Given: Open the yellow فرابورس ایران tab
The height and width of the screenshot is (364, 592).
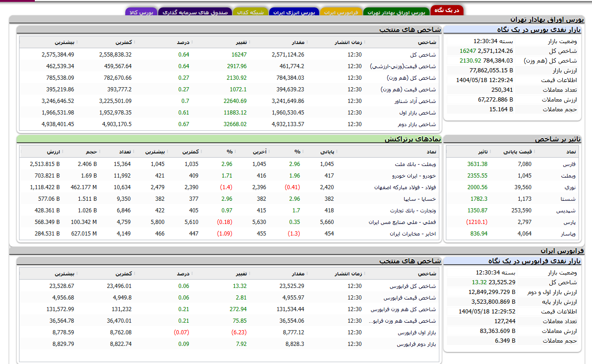Looking at the screenshot, I should point(341,13).
